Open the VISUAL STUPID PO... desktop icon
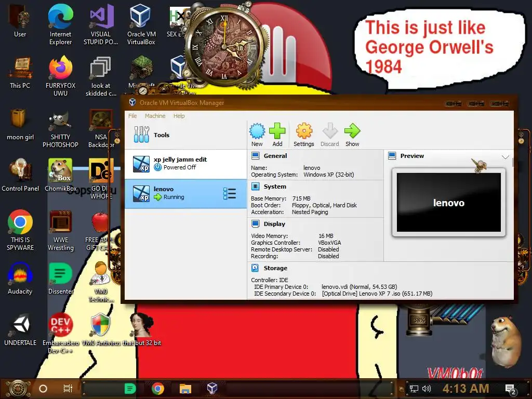532x399 pixels. coord(101,24)
